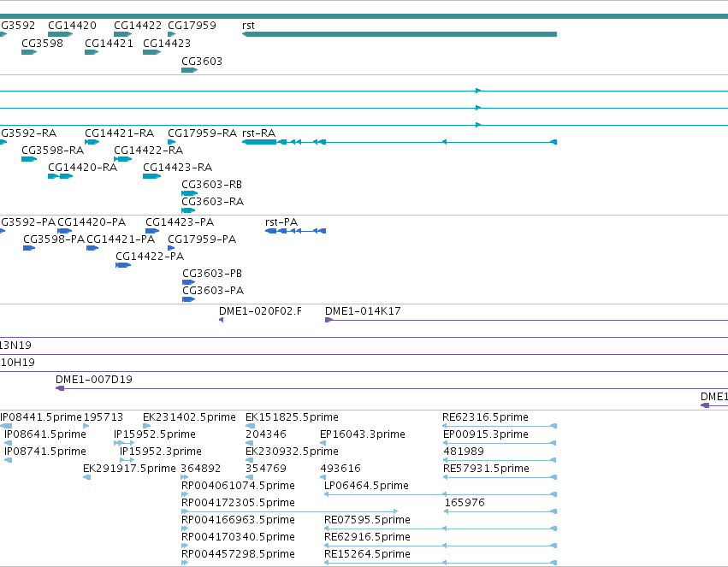Select the CG14421-PA protein label
Image resolution: width=728 pixels, height=567 pixels.
coord(121,239)
